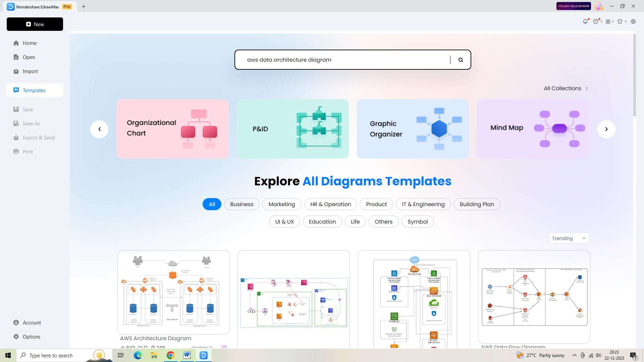
Task: Select the UI & UX filter
Action: click(284, 222)
